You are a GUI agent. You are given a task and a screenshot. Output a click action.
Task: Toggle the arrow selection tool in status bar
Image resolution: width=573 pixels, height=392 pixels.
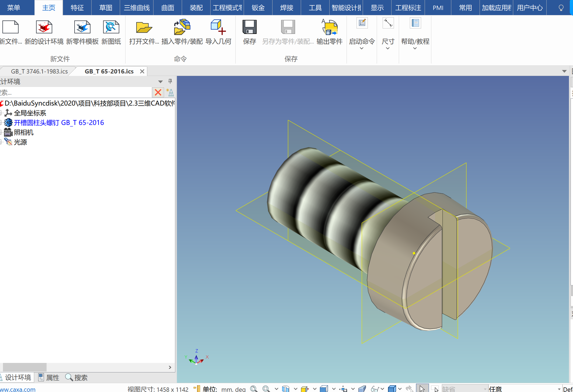point(422,388)
